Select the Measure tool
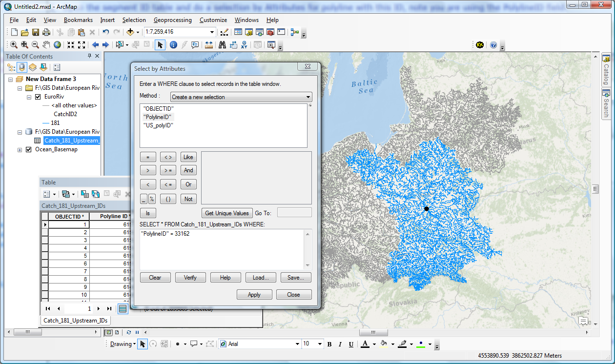 click(209, 45)
